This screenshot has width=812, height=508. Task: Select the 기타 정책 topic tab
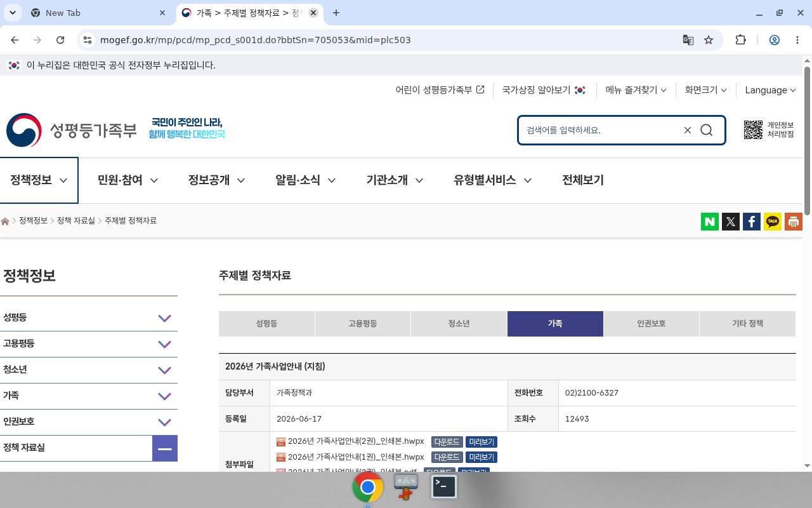click(x=747, y=324)
